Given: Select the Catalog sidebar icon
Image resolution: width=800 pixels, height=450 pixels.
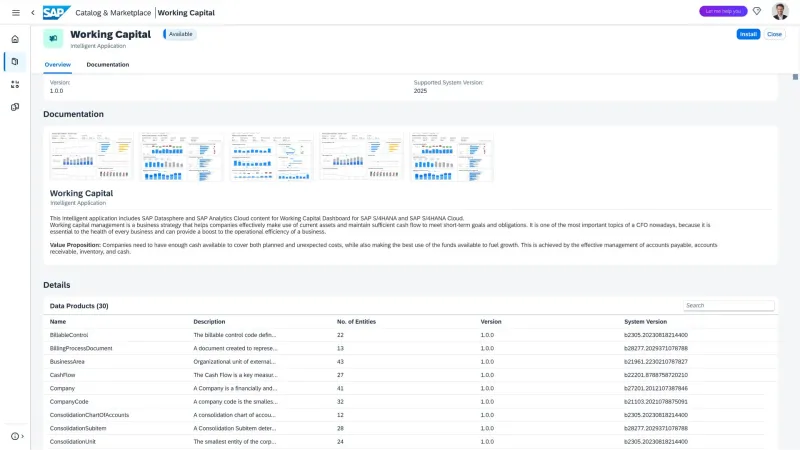Looking at the screenshot, I should (15, 62).
